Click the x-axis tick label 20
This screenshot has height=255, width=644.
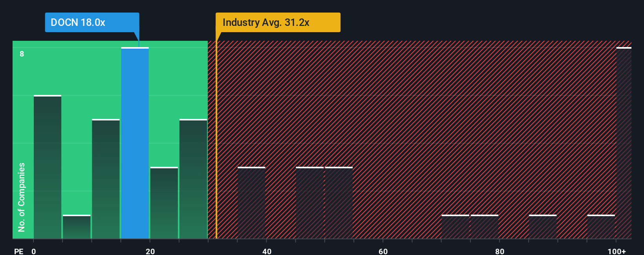pos(150,251)
